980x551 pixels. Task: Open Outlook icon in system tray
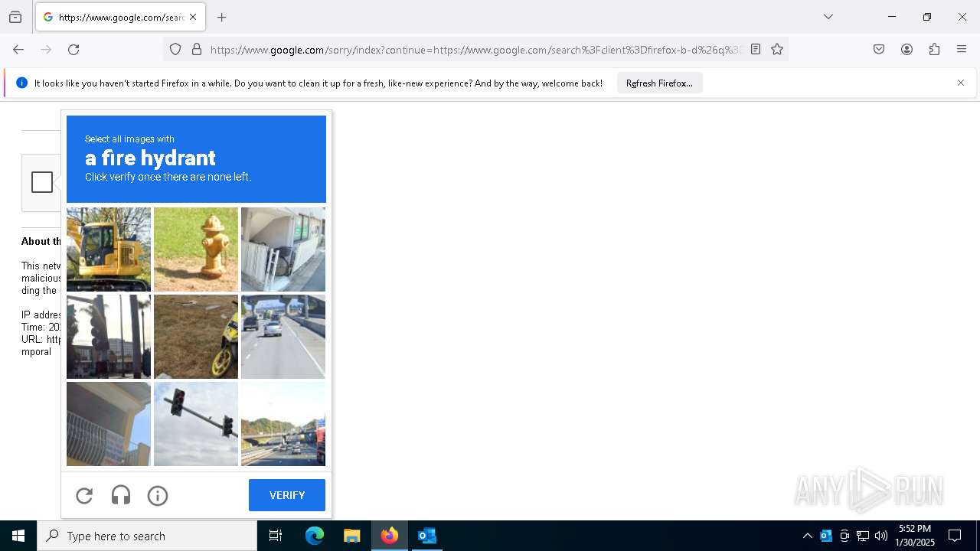click(x=826, y=536)
